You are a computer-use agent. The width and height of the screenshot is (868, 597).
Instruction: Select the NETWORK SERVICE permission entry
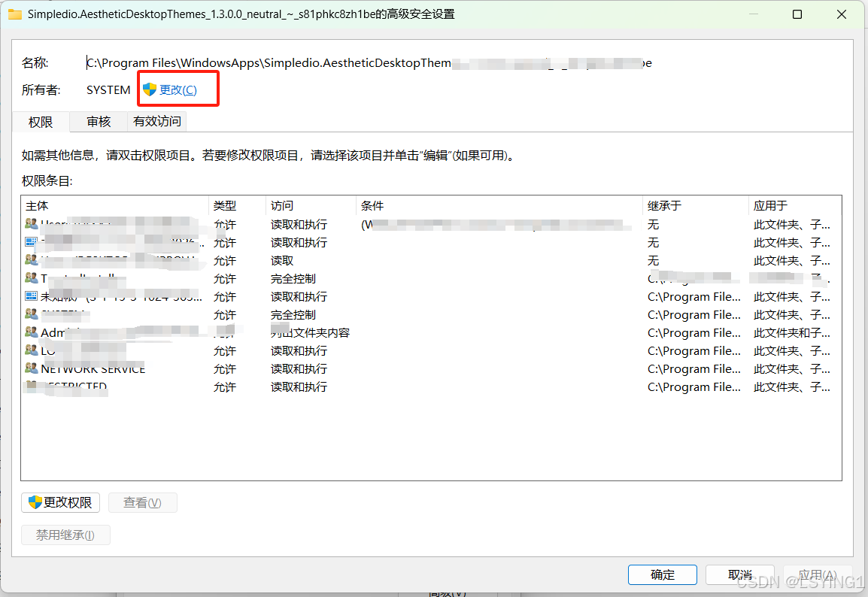(x=431, y=369)
